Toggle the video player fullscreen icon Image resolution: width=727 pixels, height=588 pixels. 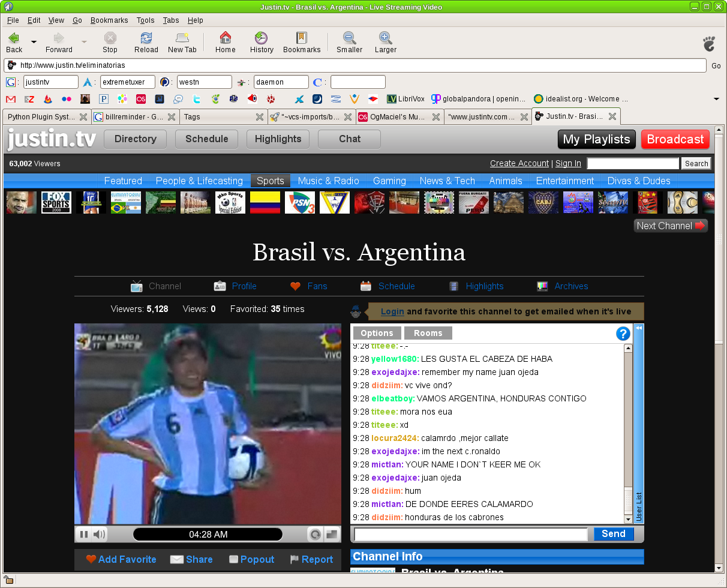[332, 534]
